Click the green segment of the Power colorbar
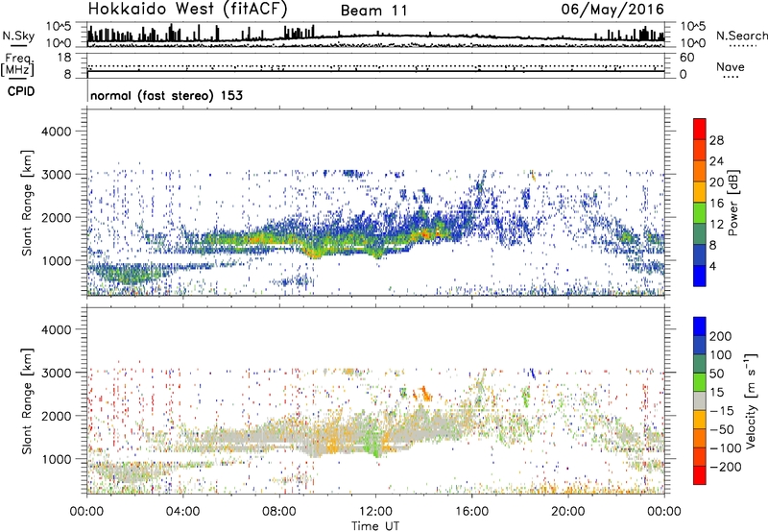The width and height of the screenshot is (768, 532). pos(700,213)
